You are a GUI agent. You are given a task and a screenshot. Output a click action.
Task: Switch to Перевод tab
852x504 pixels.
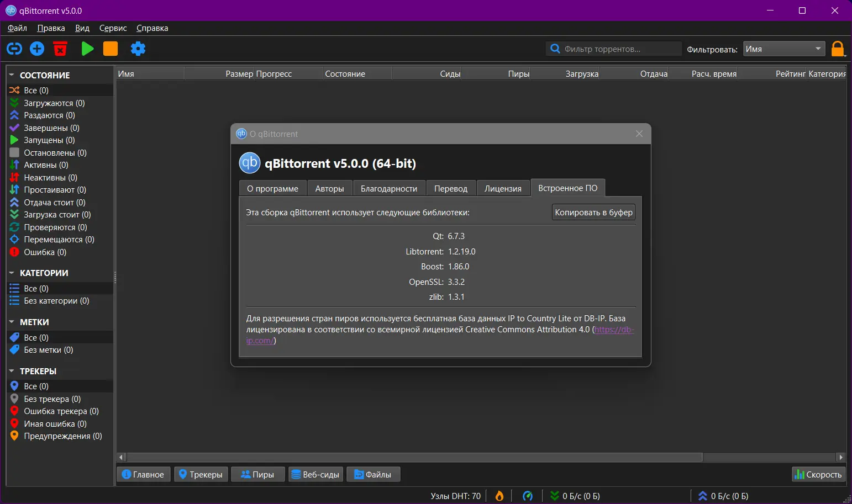click(451, 188)
